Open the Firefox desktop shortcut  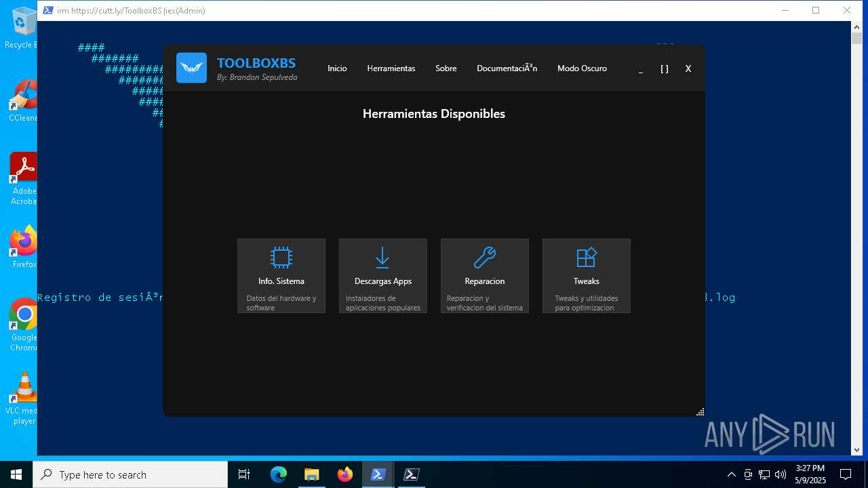(24, 247)
